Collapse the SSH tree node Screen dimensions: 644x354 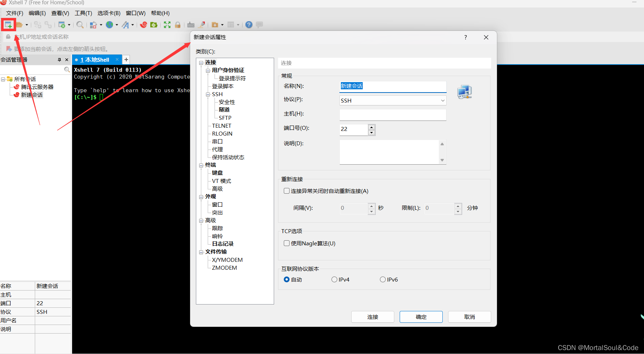(x=208, y=95)
